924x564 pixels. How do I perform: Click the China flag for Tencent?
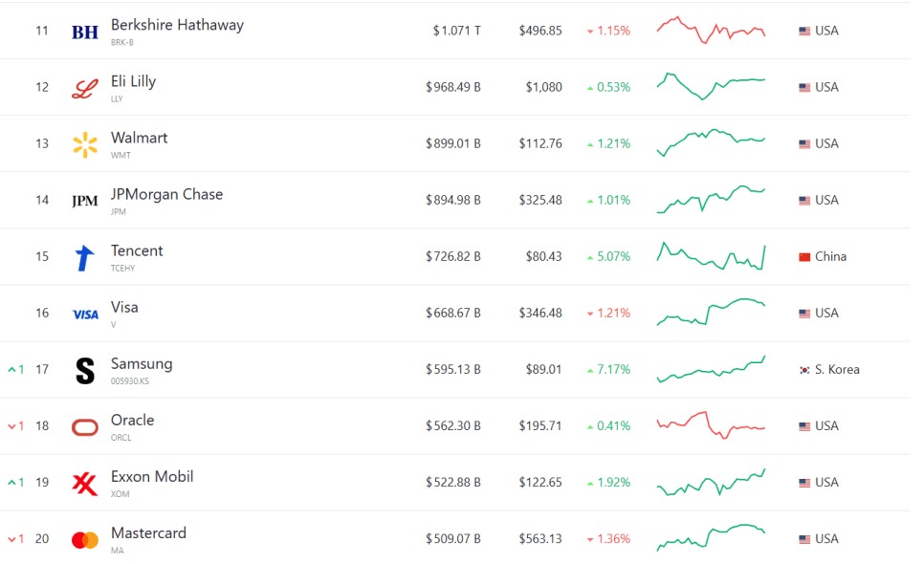pyautogui.click(x=804, y=256)
